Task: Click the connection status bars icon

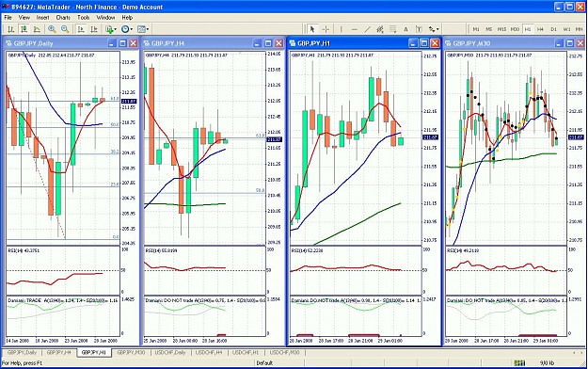Action: point(519,363)
